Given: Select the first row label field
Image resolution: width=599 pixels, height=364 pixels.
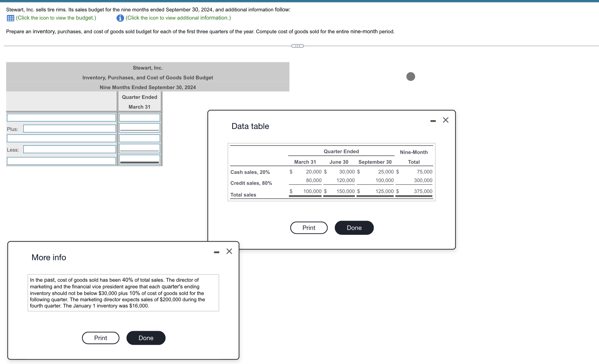Looking at the screenshot, I should (61, 118).
